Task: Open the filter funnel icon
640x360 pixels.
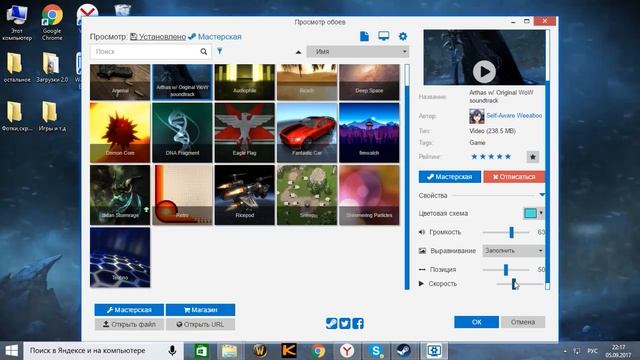Action: pyautogui.click(x=220, y=51)
